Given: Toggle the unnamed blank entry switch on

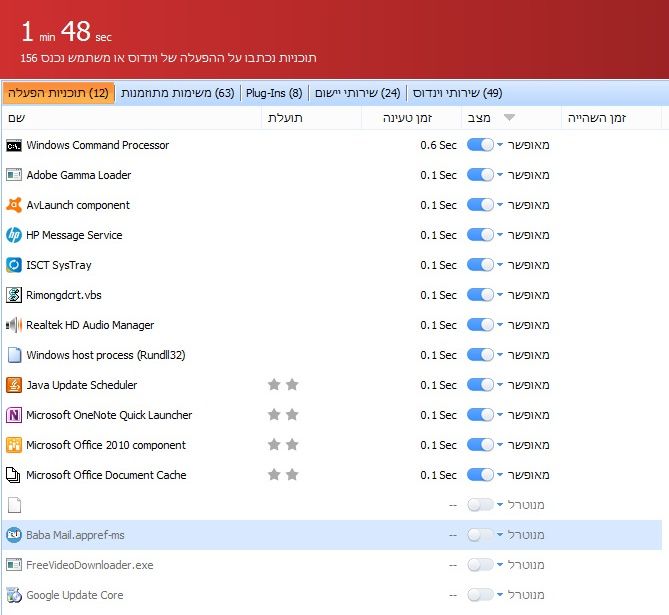Looking at the screenshot, I should click(x=480, y=504).
